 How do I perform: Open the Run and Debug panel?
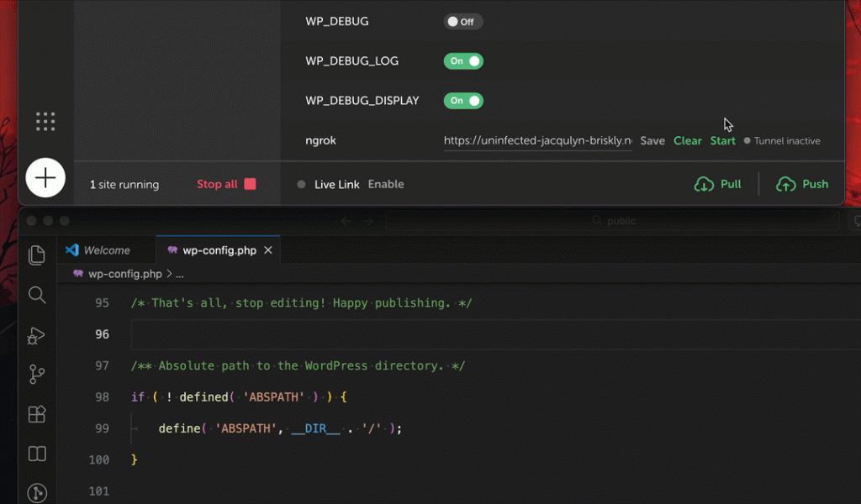tap(36, 335)
